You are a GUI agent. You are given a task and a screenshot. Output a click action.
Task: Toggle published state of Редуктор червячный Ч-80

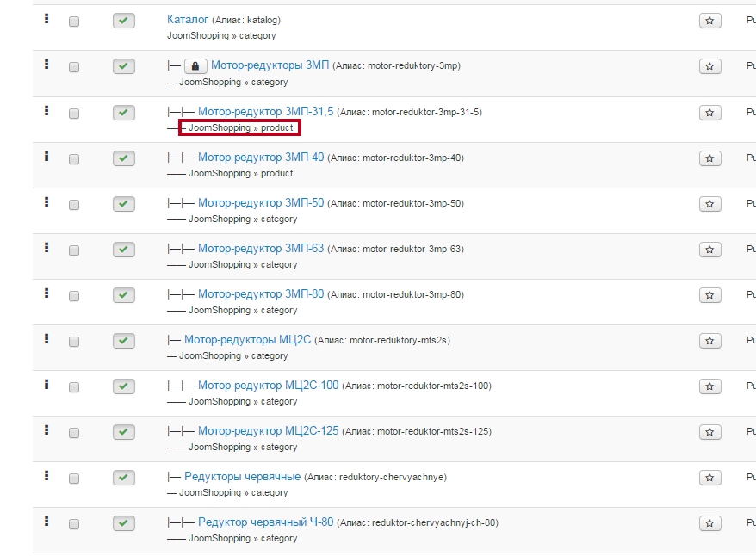pos(124,523)
